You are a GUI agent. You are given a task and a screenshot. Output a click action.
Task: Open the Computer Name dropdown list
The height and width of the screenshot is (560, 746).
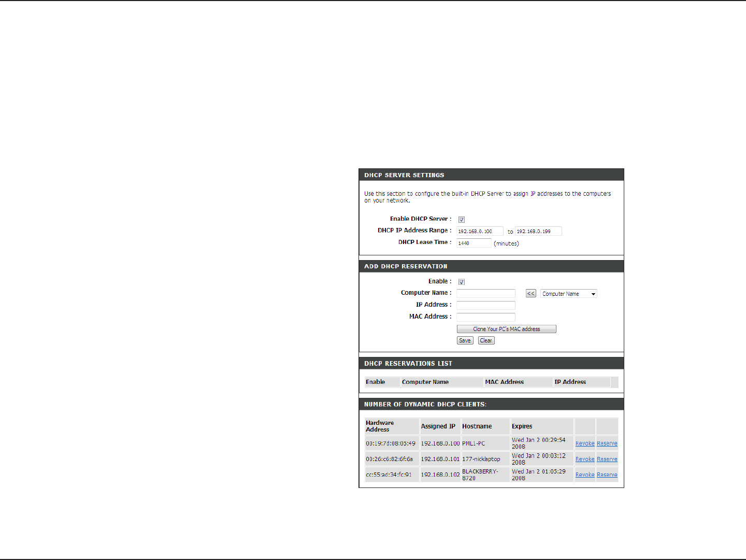click(x=569, y=294)
